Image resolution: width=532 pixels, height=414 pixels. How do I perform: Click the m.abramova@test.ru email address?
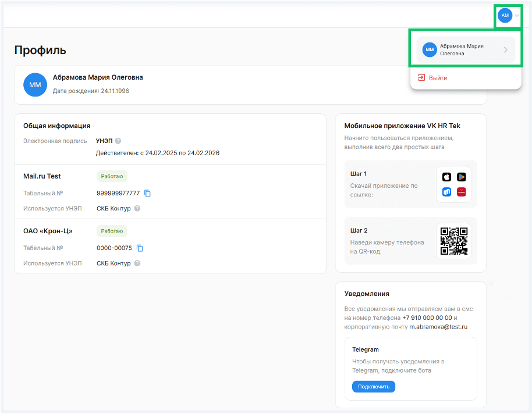[x=438, y=327]
